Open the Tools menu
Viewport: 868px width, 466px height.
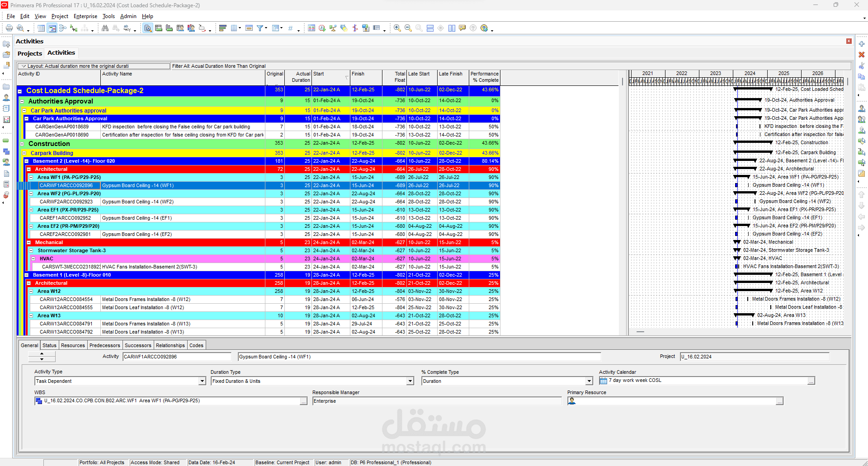(108, 16)
